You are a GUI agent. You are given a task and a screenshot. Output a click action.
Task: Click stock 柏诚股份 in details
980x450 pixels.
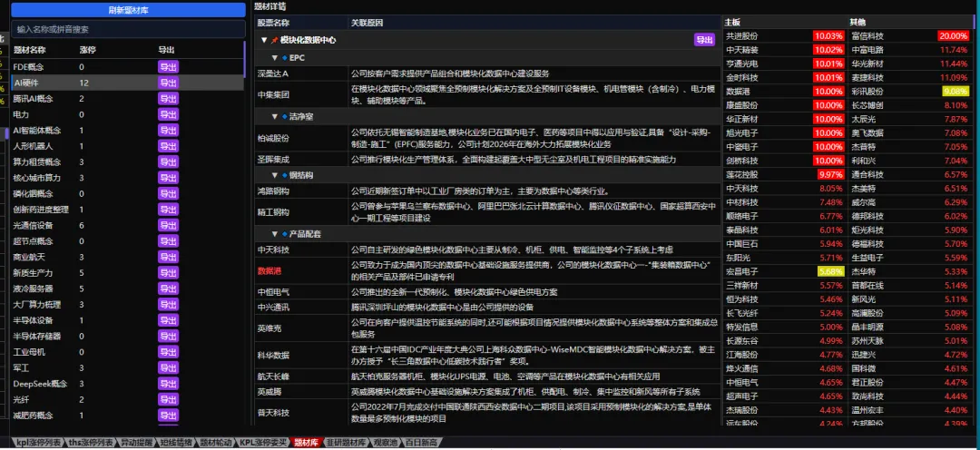273,138
